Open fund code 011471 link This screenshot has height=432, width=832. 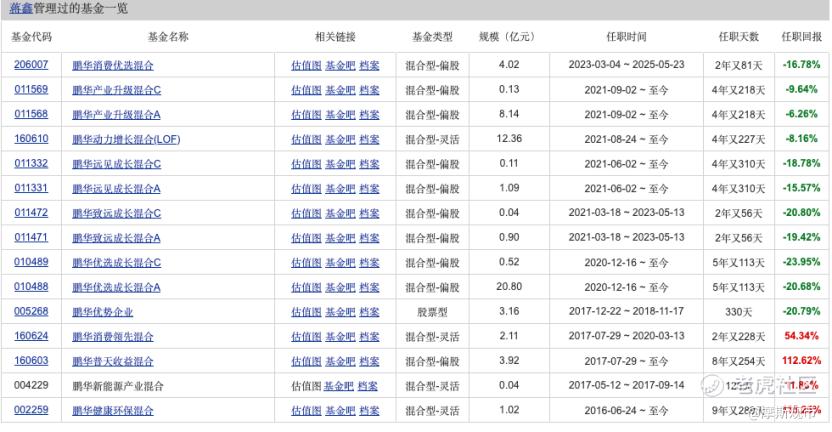(31, 237)
